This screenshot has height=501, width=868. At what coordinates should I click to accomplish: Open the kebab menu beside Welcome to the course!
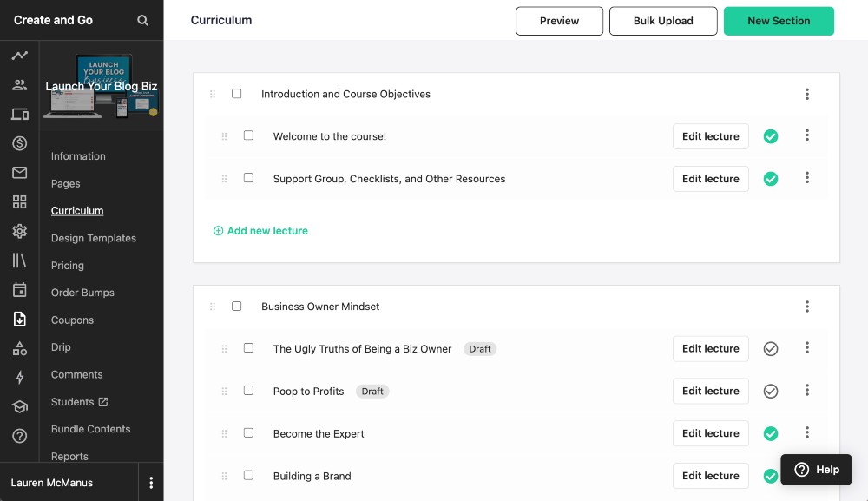pos(807,135)
